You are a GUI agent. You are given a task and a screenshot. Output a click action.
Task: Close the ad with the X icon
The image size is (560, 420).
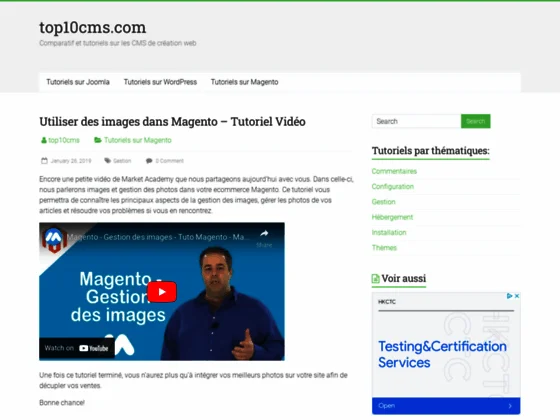pyautogui.click(x=517, y=296)
